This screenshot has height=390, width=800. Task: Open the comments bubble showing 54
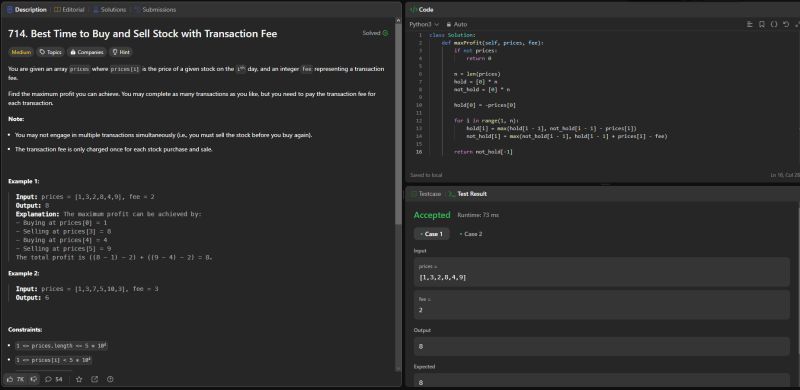pos(54,379)
